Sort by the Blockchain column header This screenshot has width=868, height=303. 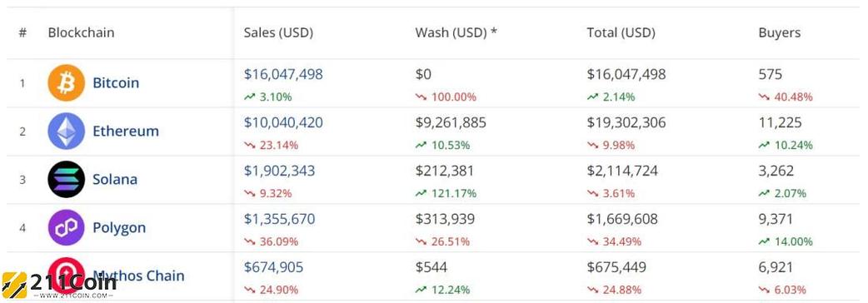81,32
